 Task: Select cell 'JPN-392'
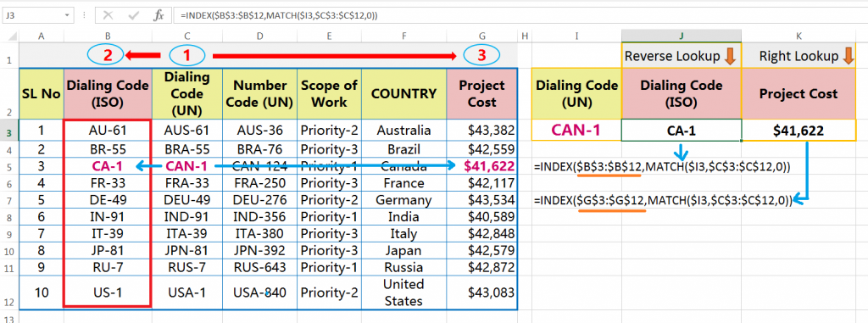coord(260,250)
